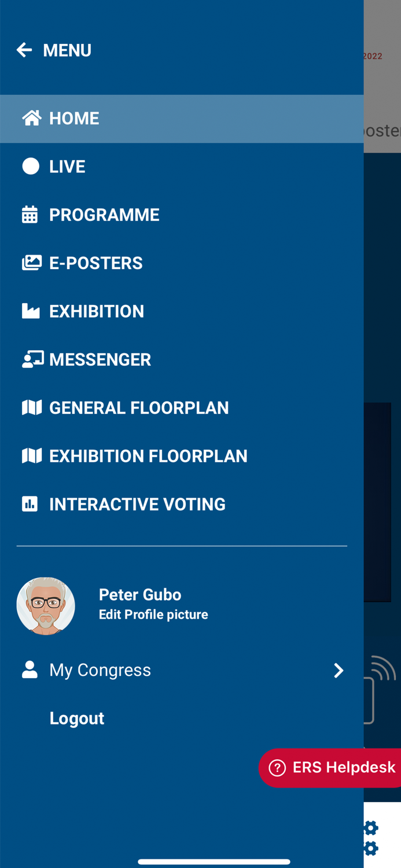This screenshot has height=868, width=401.
Task: Click the General Floorplan map icon
Action: [31, 407]
